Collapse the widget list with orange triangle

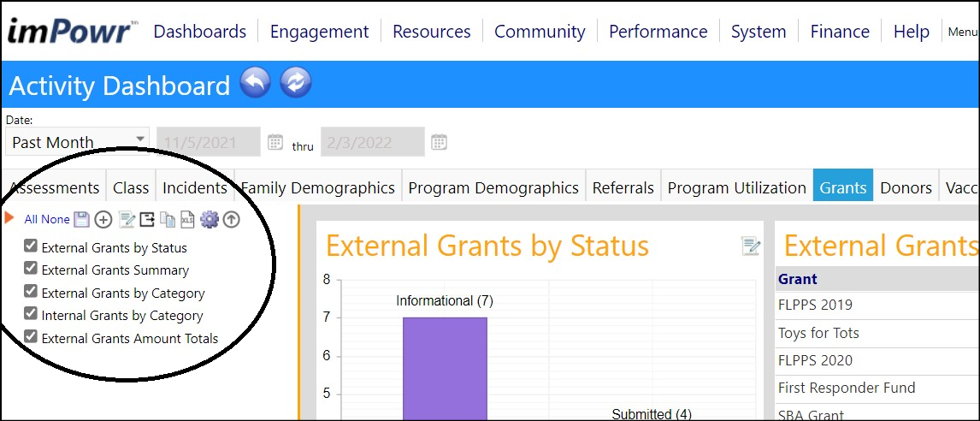[x=9, y=217]
